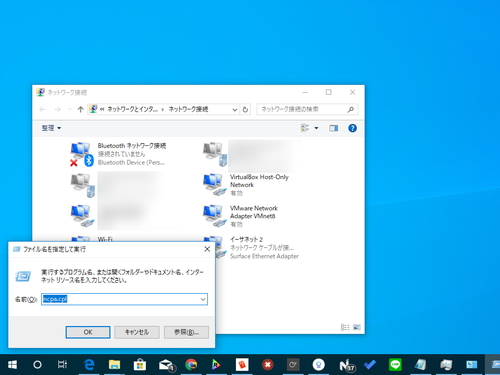This screenshot has height=375, width=500.
Task: Click the Bluetooth Device (Pers... description text
Action: point(131,162)
